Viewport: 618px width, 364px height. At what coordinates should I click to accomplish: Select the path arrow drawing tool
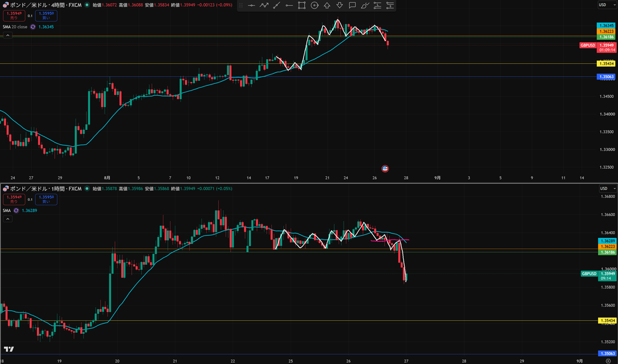coord(264,5)
